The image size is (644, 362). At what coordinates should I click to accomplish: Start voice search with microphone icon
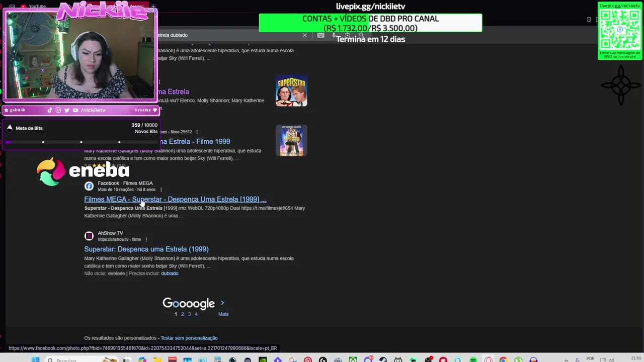[334, 35]
